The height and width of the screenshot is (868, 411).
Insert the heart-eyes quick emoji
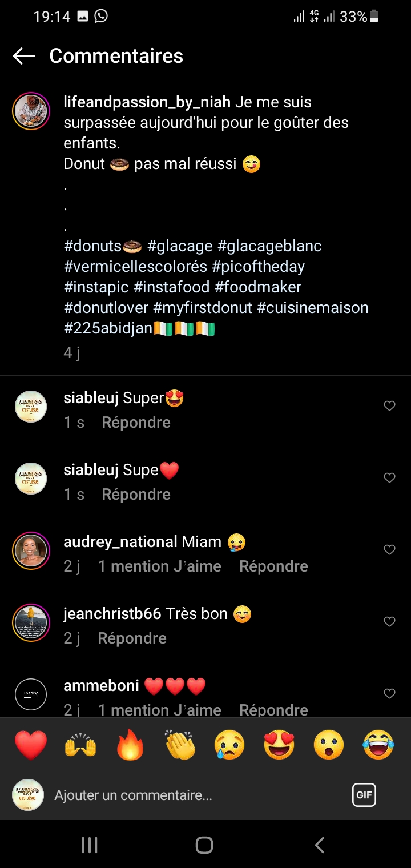279,745
